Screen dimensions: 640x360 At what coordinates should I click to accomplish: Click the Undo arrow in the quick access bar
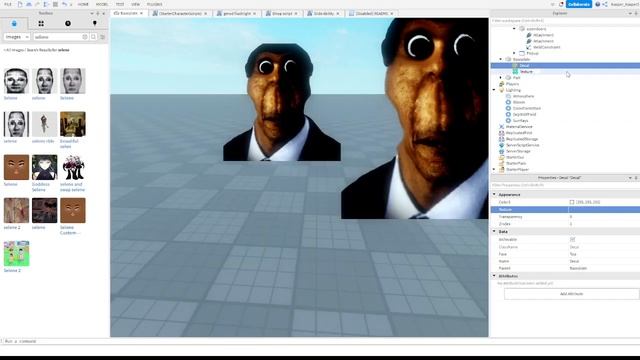point(64,4)
